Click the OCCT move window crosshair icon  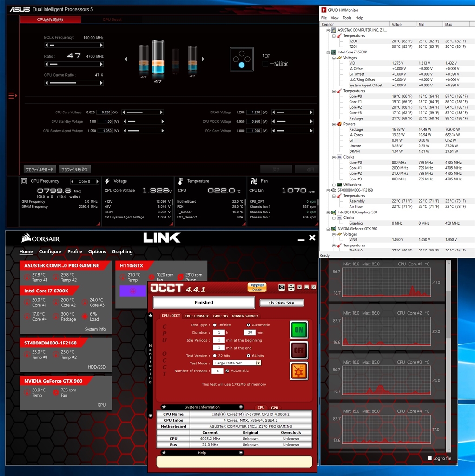[291, 287]
